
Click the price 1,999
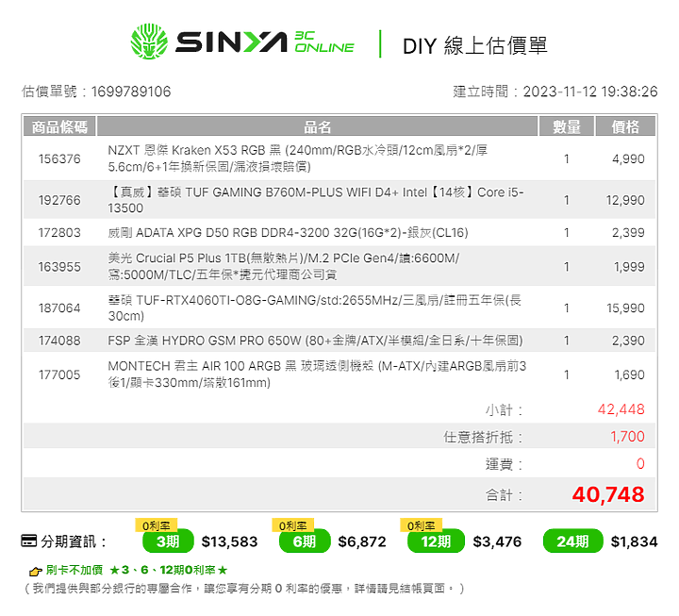click(x=629, y=267)
